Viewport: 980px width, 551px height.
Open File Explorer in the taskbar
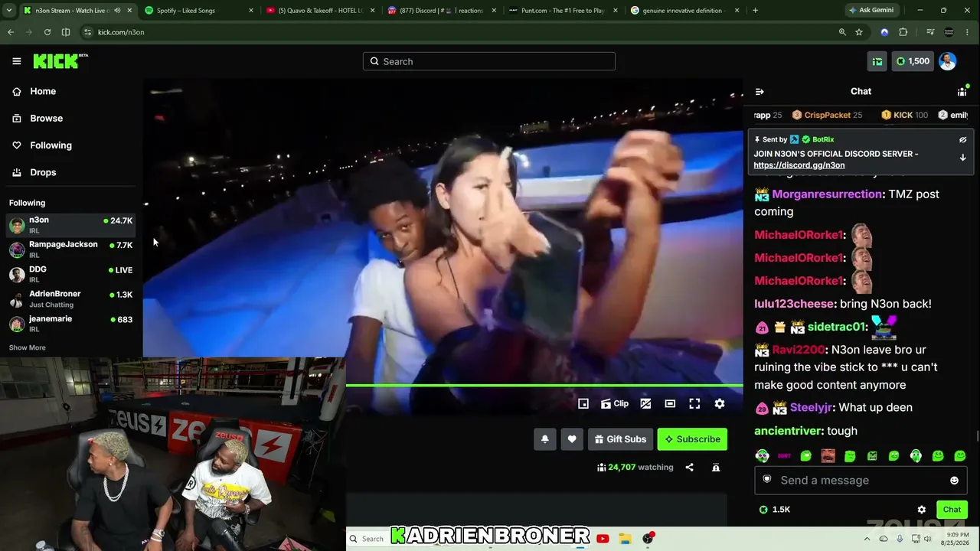click(x=625, y=539)
